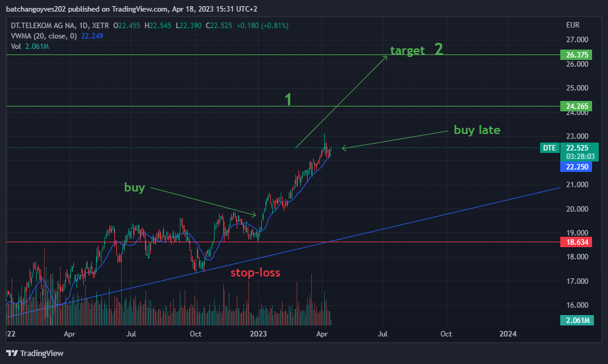Click the Vol 2.061M indicator label
Image resolution: width=608 pixels, height=364 pixels.
pos(30,46)
